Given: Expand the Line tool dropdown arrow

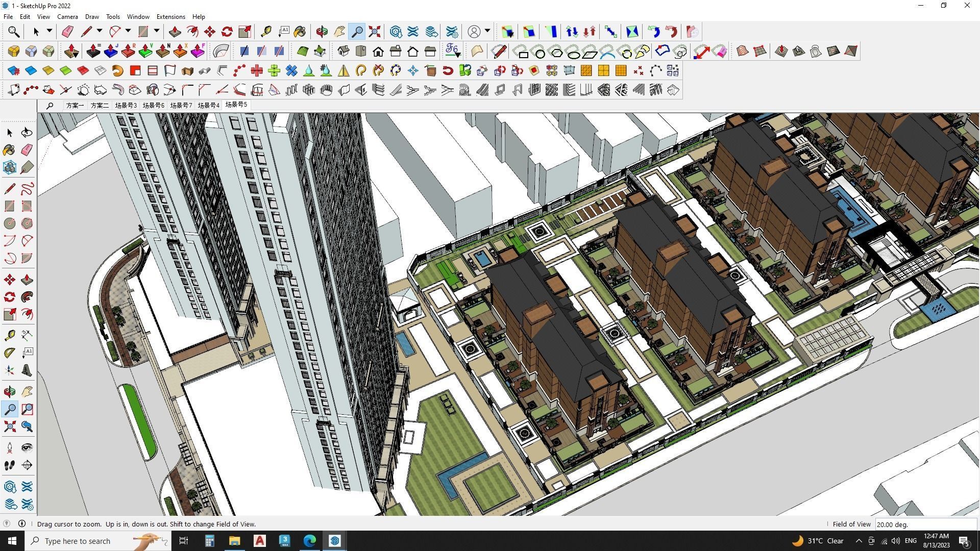Looking at the screenshot, I should click(99, 31).
